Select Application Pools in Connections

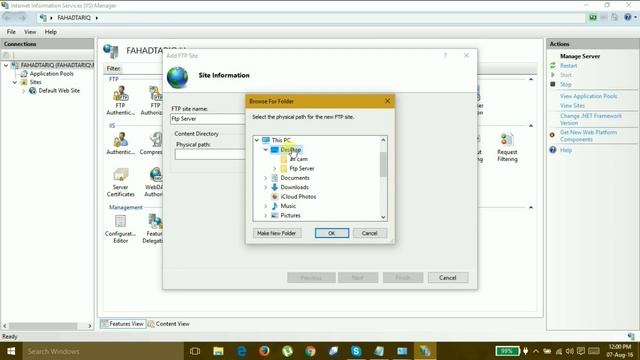tap(51, 73)
